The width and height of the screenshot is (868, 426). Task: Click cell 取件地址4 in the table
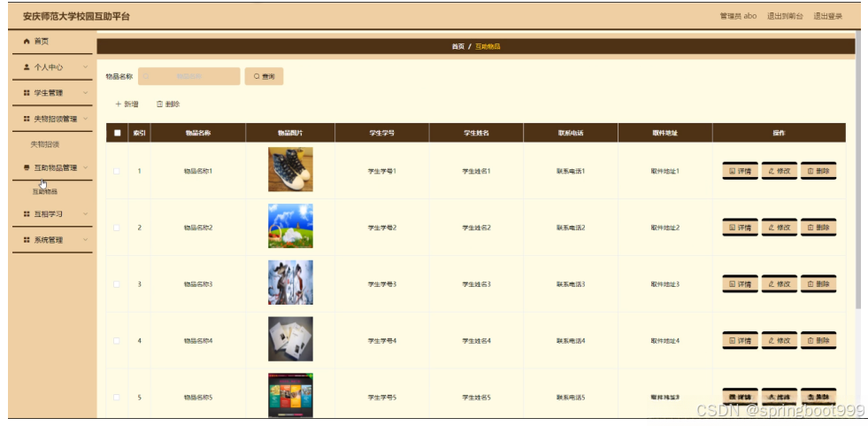664,341
